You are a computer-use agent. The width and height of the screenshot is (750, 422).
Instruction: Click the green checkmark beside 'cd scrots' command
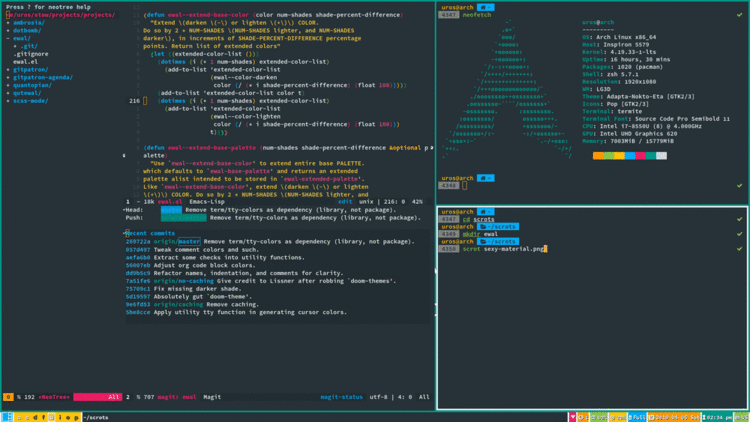coord(739,219)
